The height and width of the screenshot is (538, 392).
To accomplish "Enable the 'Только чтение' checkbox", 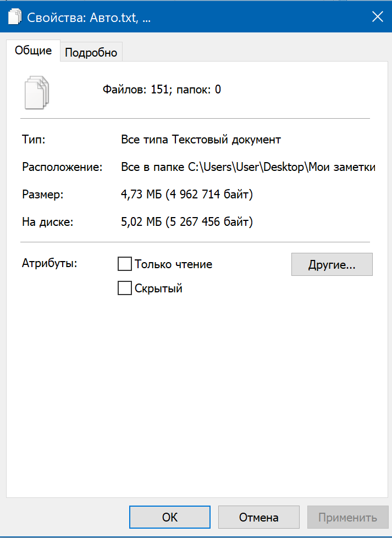I will 125,264.
